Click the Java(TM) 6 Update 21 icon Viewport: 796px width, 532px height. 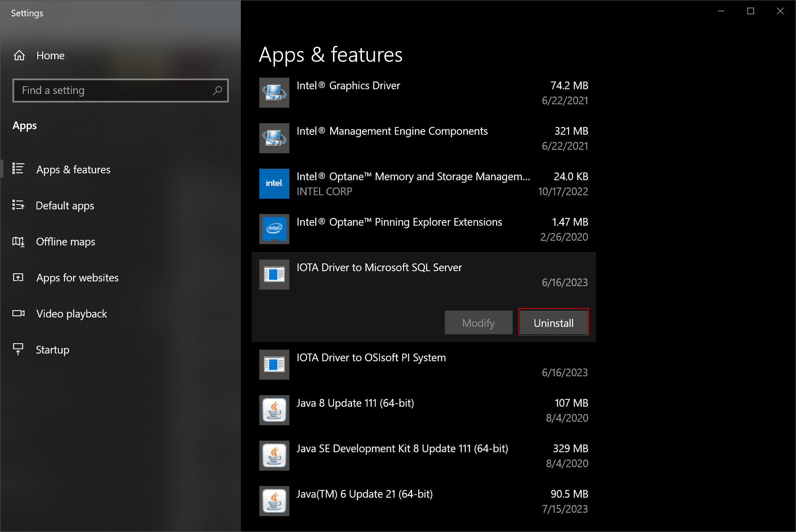click(274, 501)
